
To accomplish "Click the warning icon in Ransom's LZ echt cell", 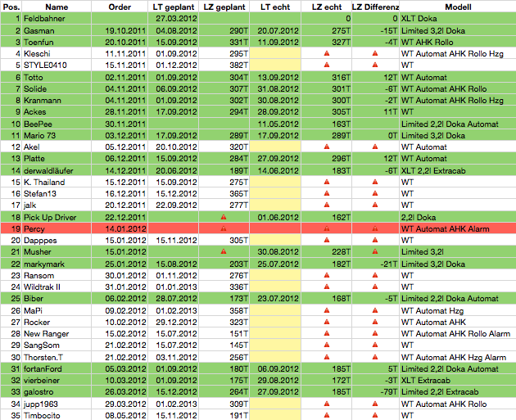I will click(x=327, y=275).
